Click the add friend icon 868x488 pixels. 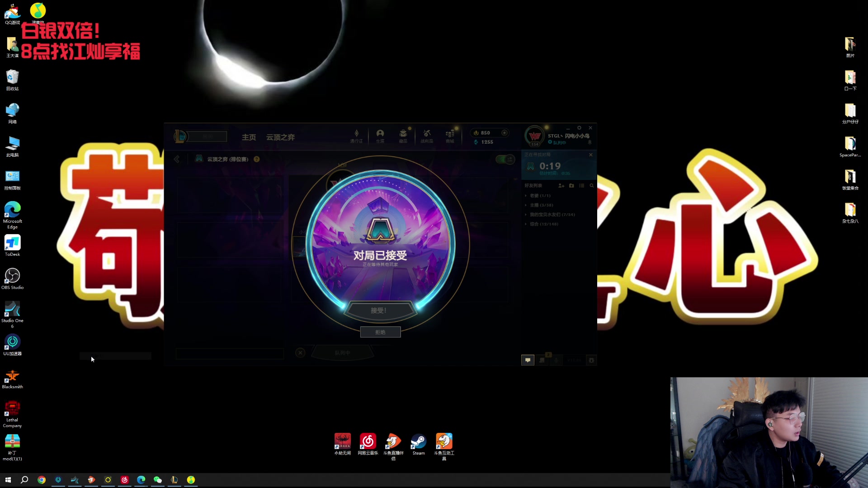[561, 186]
